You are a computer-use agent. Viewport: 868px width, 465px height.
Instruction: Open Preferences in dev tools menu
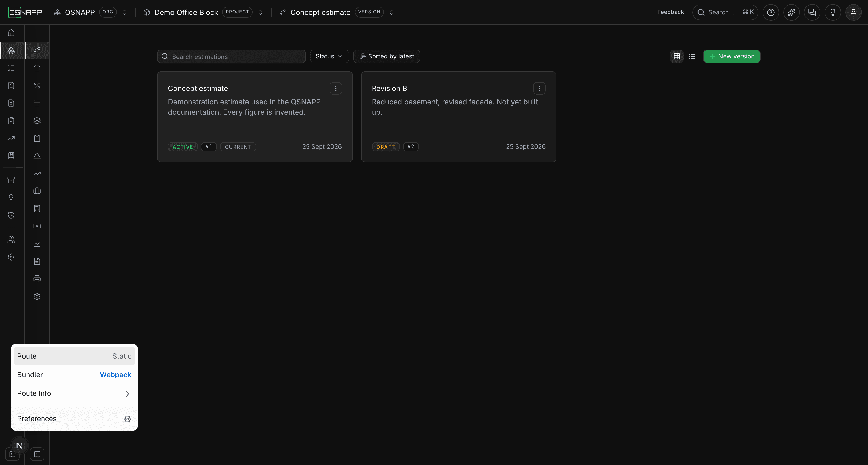74,419
